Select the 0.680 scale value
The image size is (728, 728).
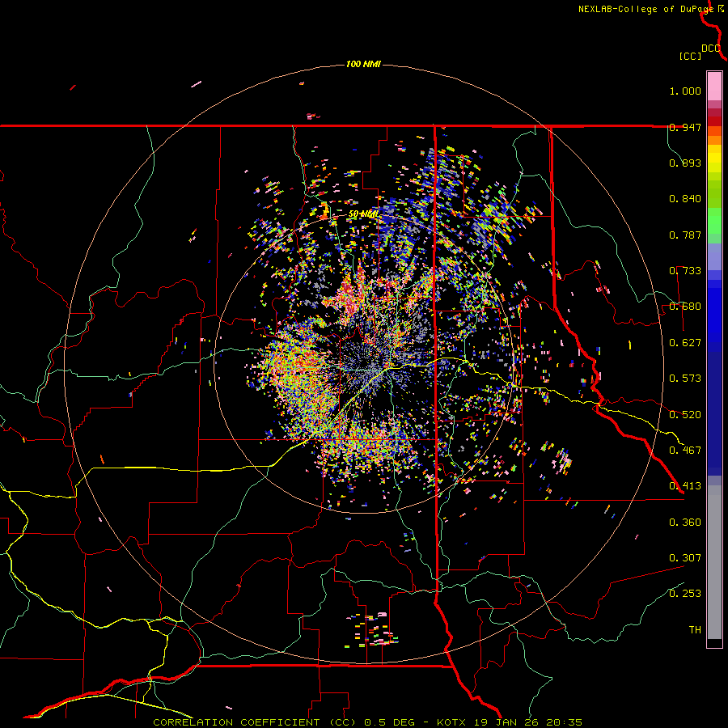coord(685,307)
